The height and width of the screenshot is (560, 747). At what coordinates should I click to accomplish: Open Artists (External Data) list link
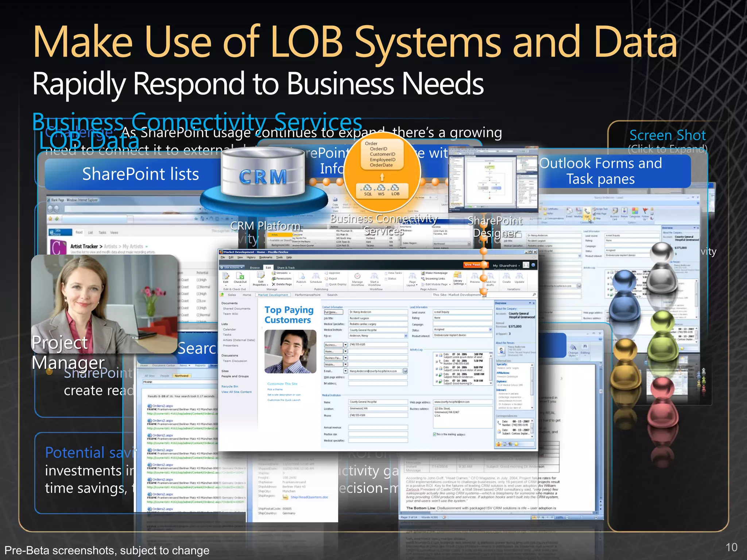pyautogui.click(x=239, y=340)
